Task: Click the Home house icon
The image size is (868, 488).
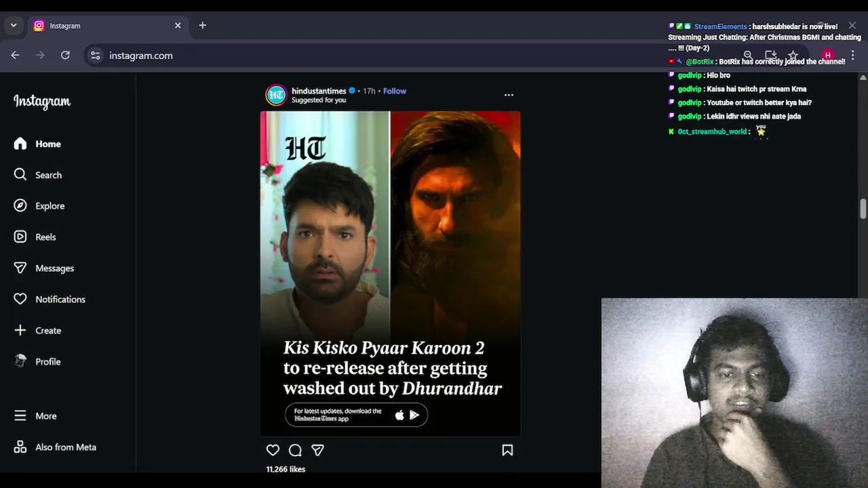Action: coord(20,144)
